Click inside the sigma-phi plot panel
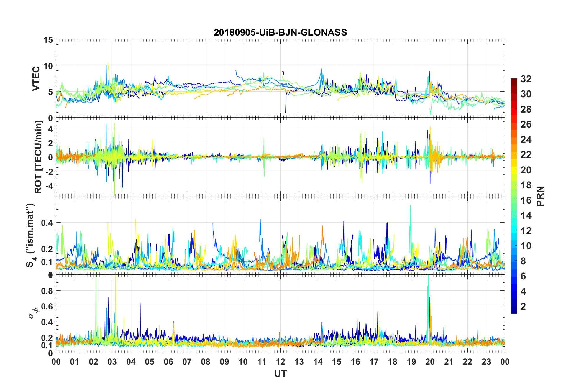 click(280, 313)
